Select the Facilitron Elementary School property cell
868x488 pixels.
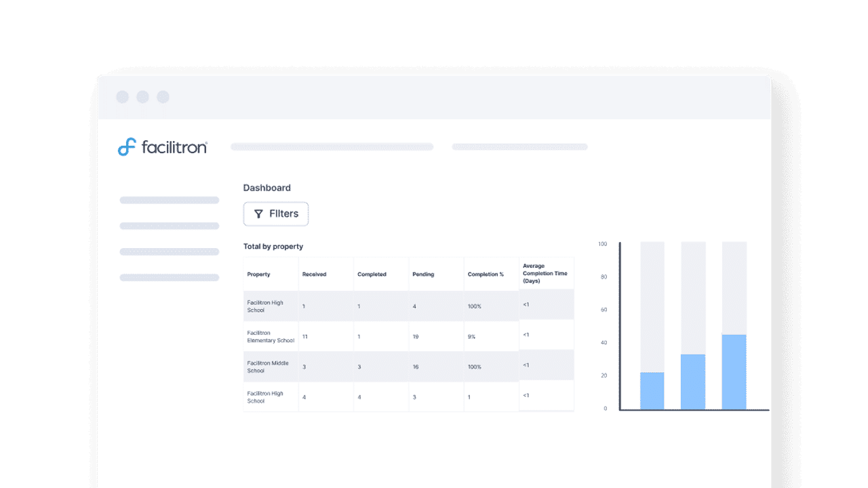(x=271, y=337)
